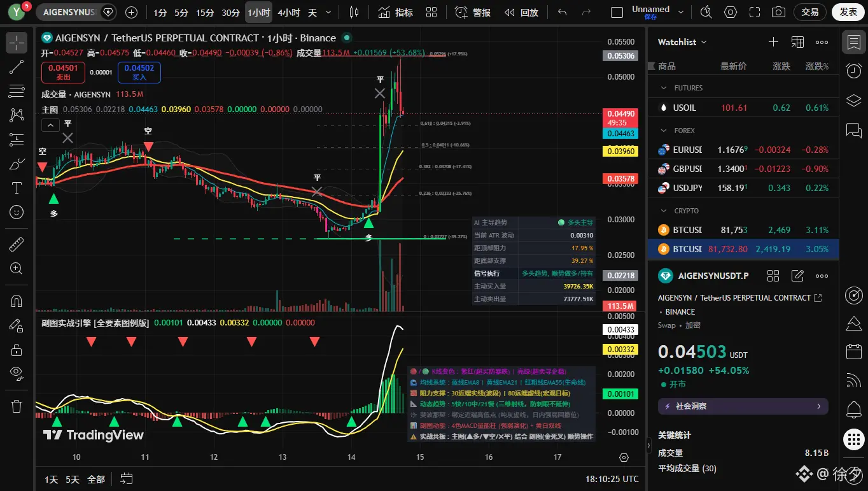Select the text annotation tool
This screenshot has height=491, width=868.
point(17,188)
